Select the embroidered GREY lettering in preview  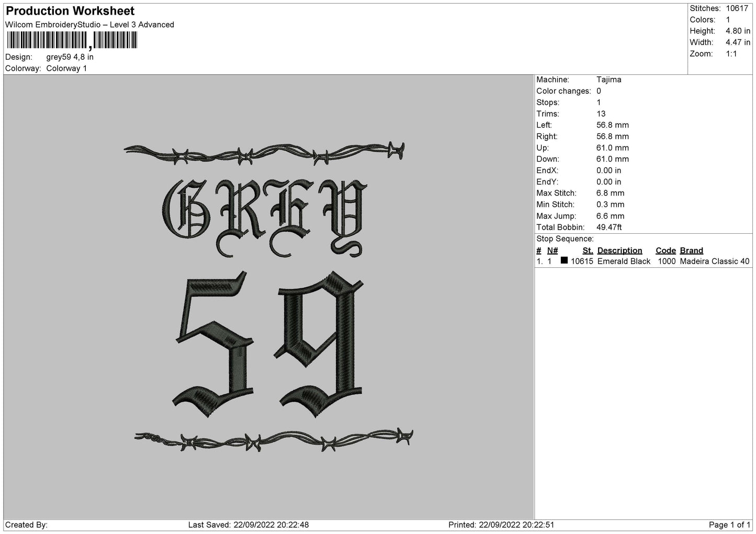(x=264, y=218)
